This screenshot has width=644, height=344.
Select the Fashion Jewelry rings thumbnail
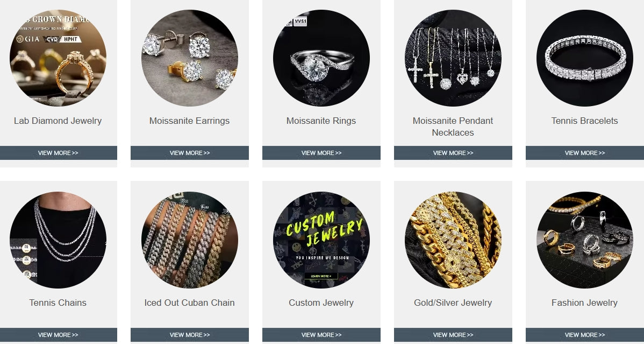click(x=584, y=240)
